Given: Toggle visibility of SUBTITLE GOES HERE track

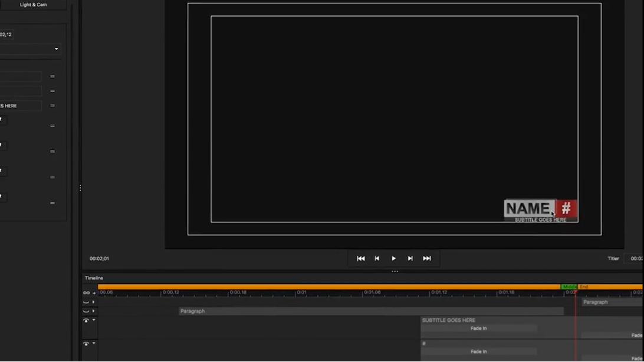Looking at the screenshot, I should point(86,321).
